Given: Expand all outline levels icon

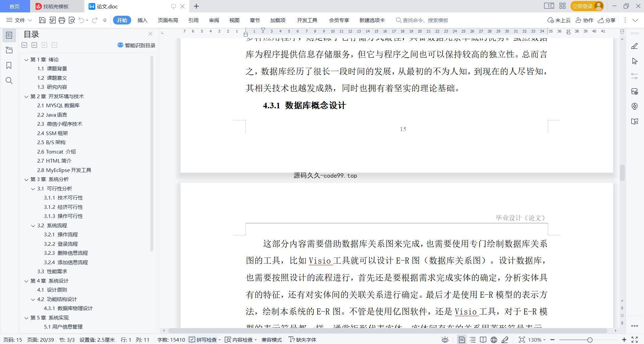Looking at the screenshot, I should point(24,45).
